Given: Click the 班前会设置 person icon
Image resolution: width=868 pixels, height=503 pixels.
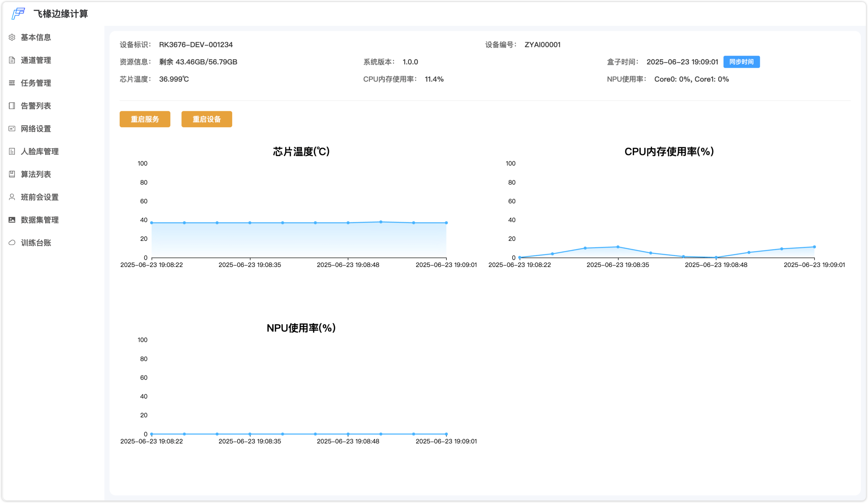Looking at the screenshot, I should (x=12, y=197).
